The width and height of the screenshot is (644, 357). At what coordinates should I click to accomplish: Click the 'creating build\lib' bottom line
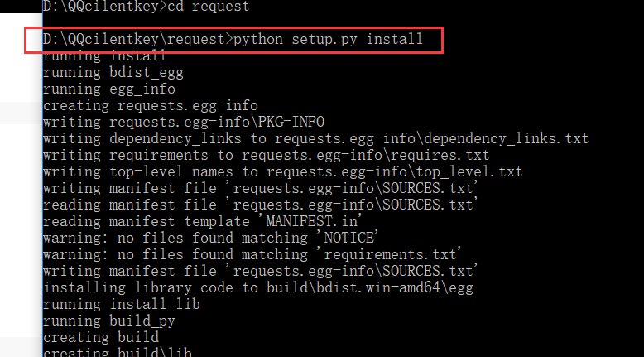pos(118,352)
